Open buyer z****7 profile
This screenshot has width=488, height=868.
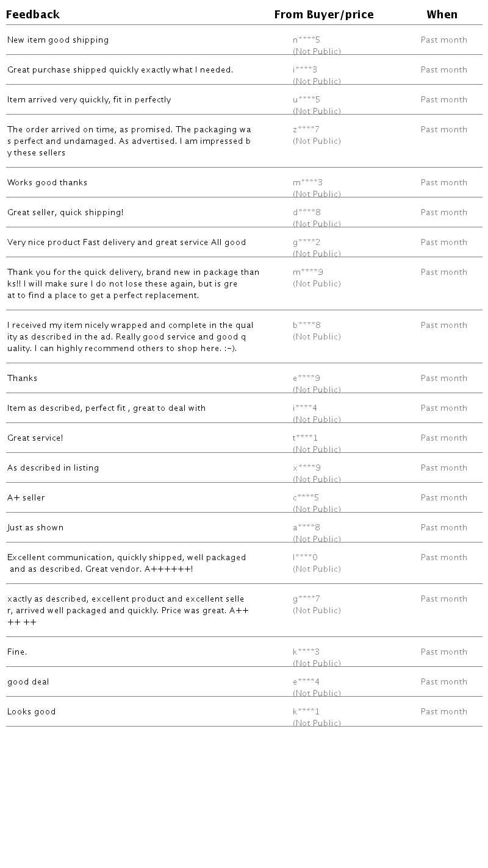coord(306,130)
